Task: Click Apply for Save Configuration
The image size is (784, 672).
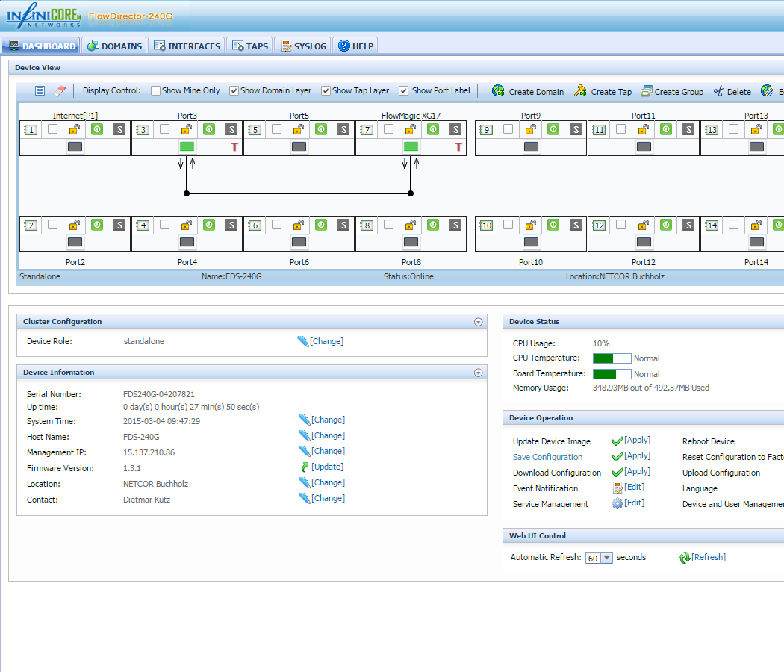Action: point(637,455)
